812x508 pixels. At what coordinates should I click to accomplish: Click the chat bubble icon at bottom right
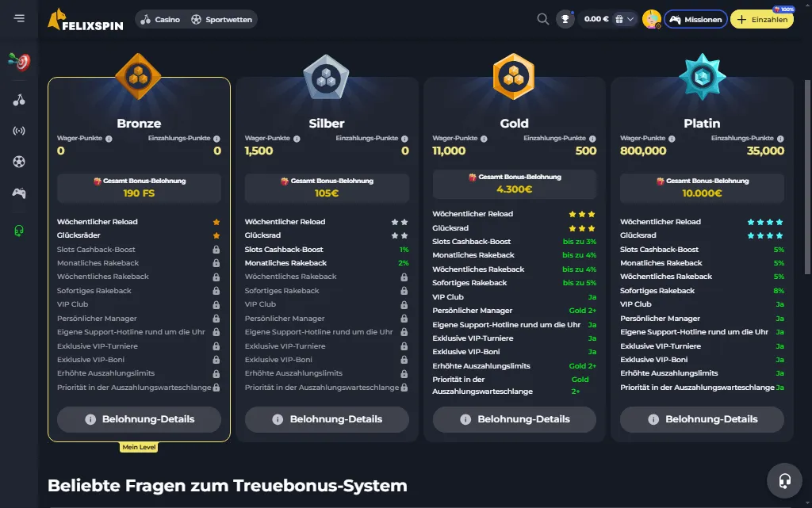[784, 480]
